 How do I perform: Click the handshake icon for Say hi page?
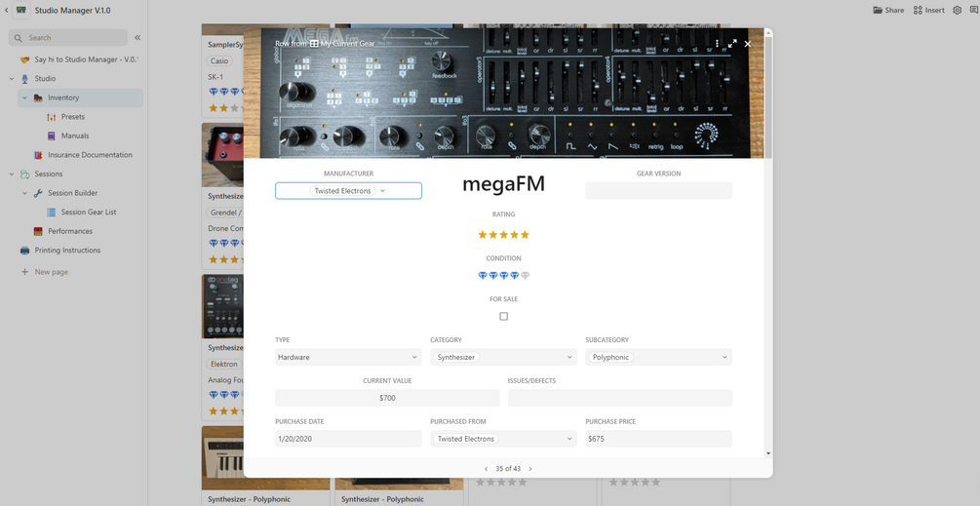tap(25, 59)
